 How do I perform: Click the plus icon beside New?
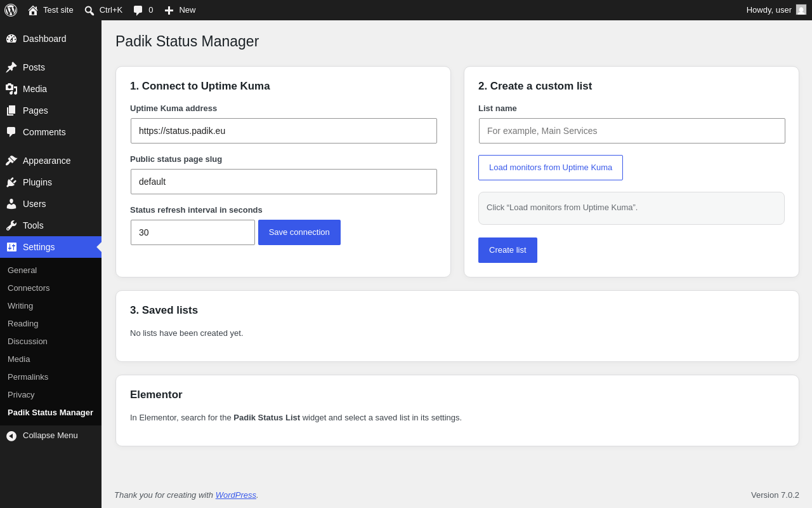point(169,10)
